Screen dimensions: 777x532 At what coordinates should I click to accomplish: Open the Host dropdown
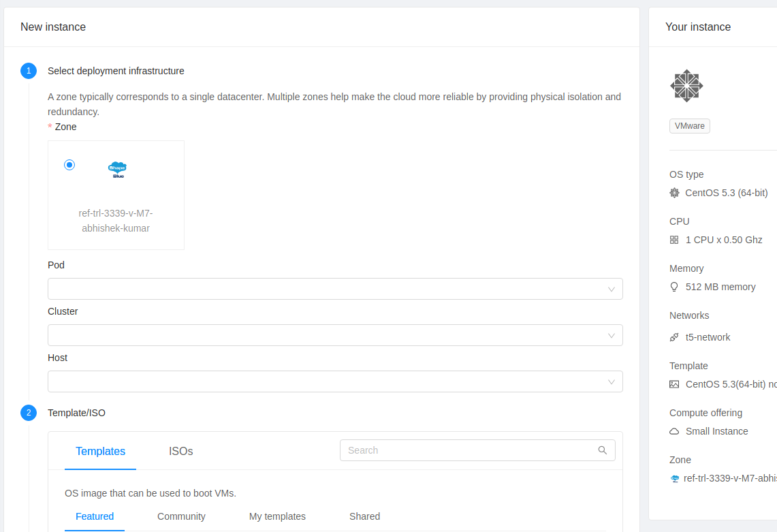pos(335,381)
